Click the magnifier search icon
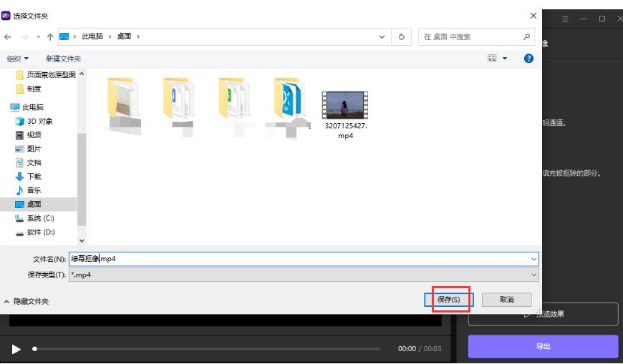623x364 pixels. (526, 37)
